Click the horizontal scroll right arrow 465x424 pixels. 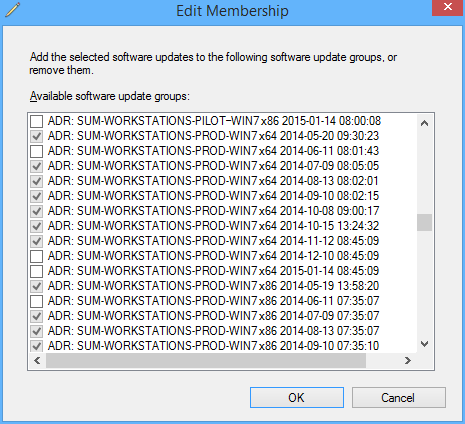click(x=408, y=360)
